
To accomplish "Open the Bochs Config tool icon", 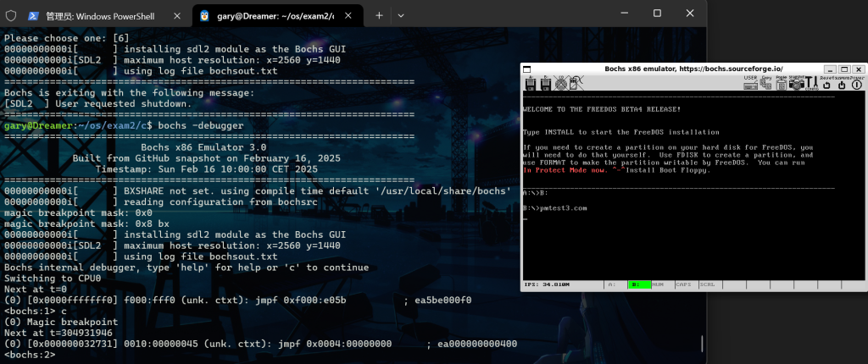I will [x=810, y=83].
